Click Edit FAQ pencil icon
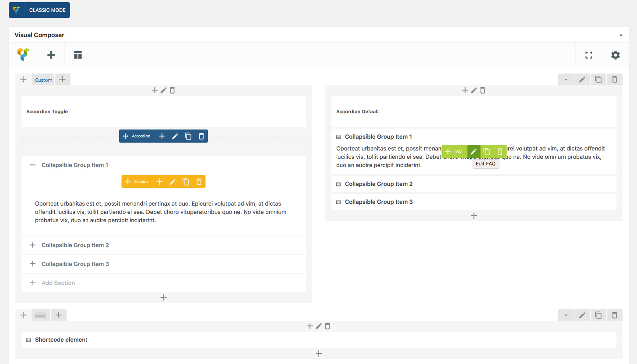This screenshot has width=637, height=364. point(474,151)
